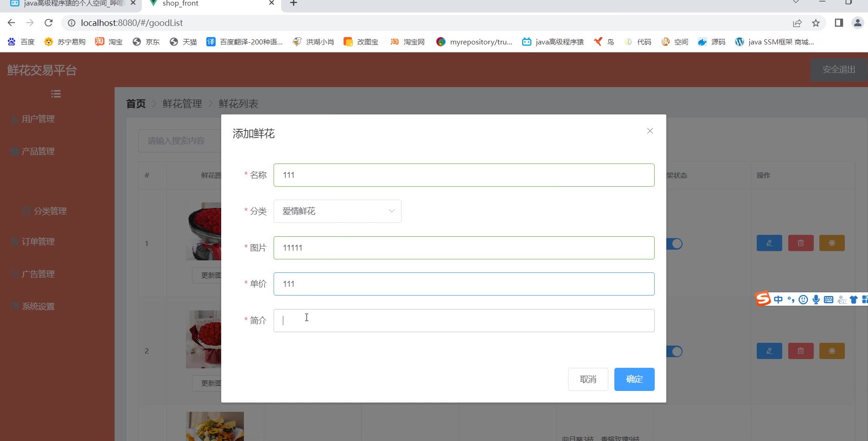The width and height of the screenshot is (868, 441).
Task: Open the 洪湖小肖 bookmark
Action: (313, 42)
